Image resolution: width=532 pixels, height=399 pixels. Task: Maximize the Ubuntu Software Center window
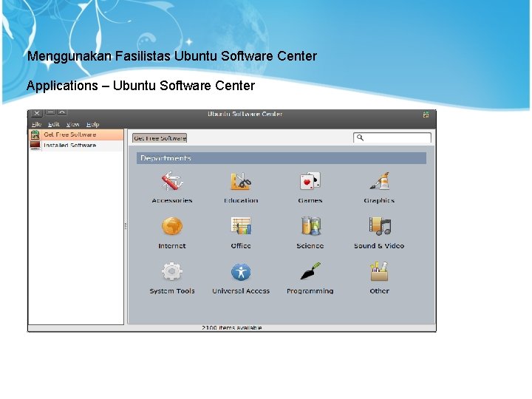pyautogui.click(x=62, y=112)
